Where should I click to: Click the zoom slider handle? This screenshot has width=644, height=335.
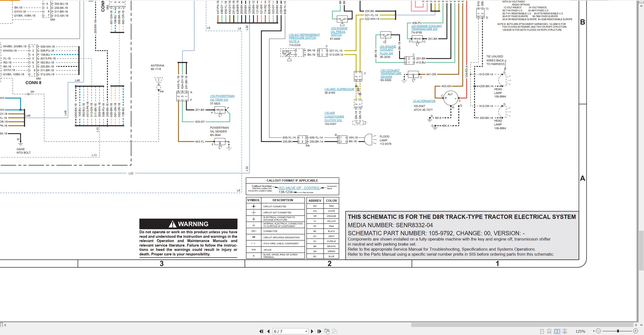618,331
